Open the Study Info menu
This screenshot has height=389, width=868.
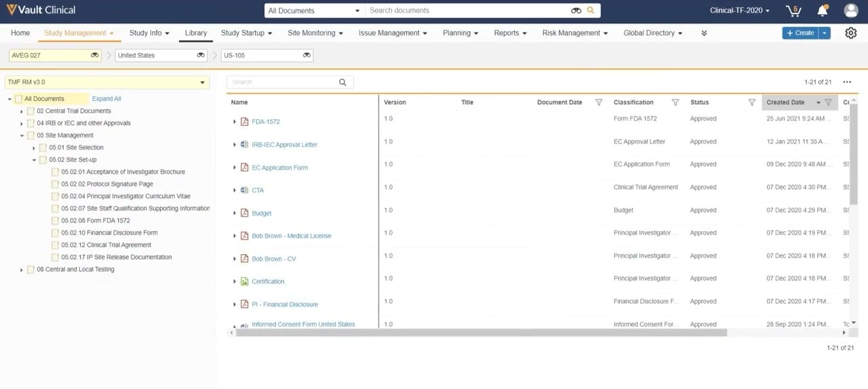(149, 33)
